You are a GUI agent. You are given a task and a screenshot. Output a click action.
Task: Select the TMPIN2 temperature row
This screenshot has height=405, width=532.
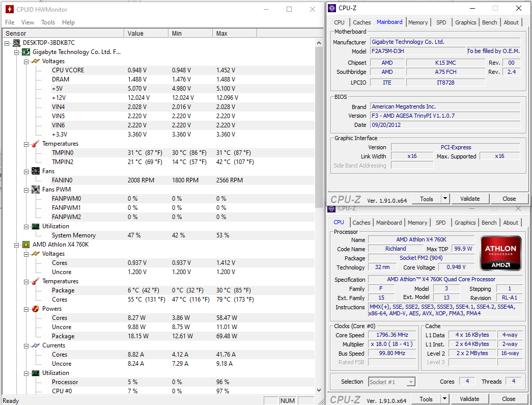[183, 162]
